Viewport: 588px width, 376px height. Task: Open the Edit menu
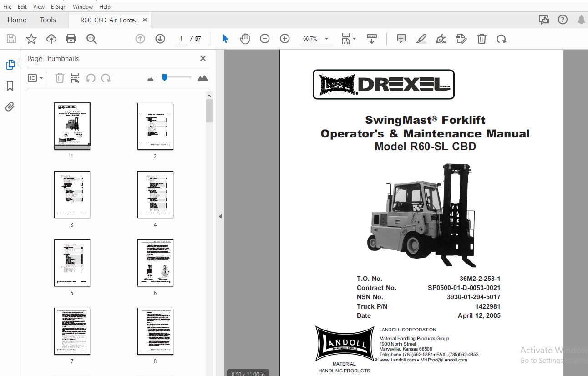tap(22, 7)
